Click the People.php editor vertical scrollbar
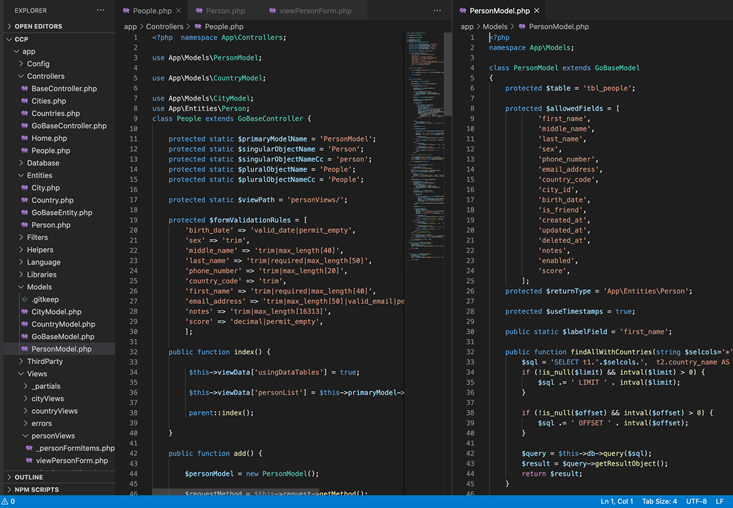733x508 pixels. (448, 74)
